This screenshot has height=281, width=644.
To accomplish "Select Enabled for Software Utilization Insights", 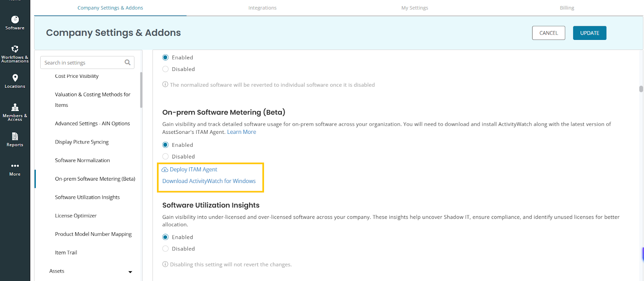I will tap(165, 237).
